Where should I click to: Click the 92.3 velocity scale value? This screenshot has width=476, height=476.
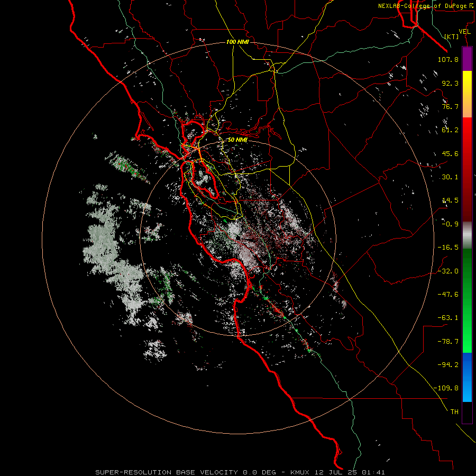point(450,83)
